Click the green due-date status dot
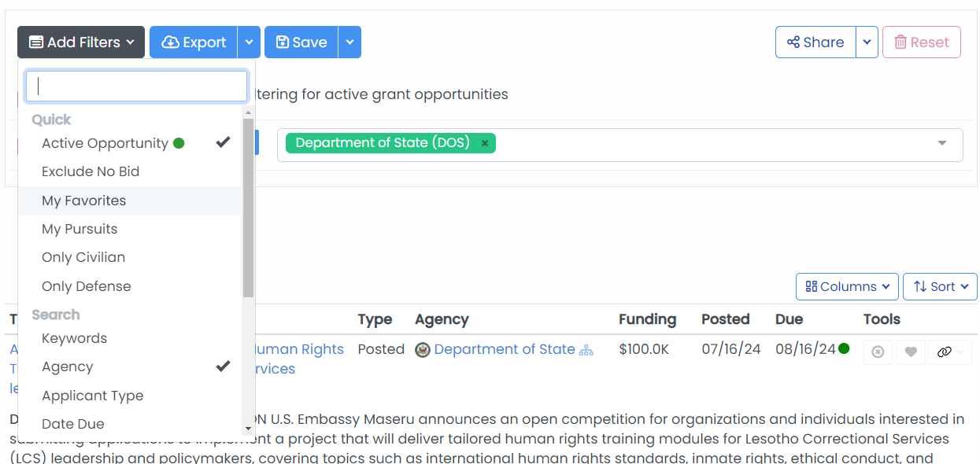 pos(844,348)
